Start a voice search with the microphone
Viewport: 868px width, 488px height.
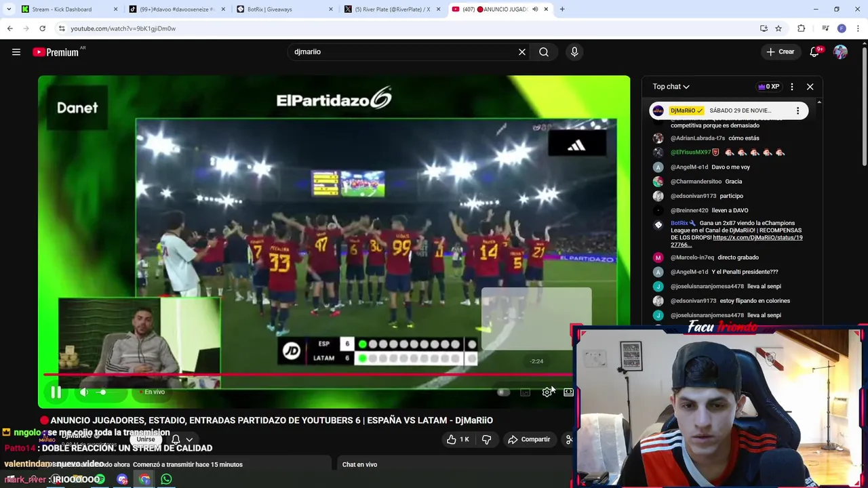[574, 52]
